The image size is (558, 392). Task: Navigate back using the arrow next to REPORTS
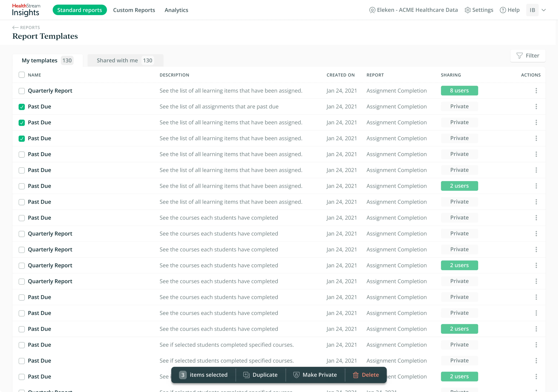click(x=15, y=27)
